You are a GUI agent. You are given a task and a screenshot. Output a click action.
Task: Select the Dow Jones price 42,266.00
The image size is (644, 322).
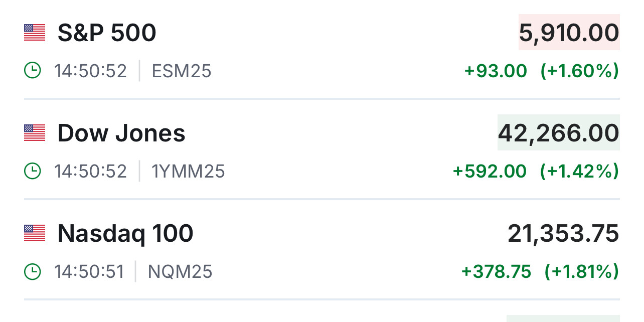pos(558,133)
